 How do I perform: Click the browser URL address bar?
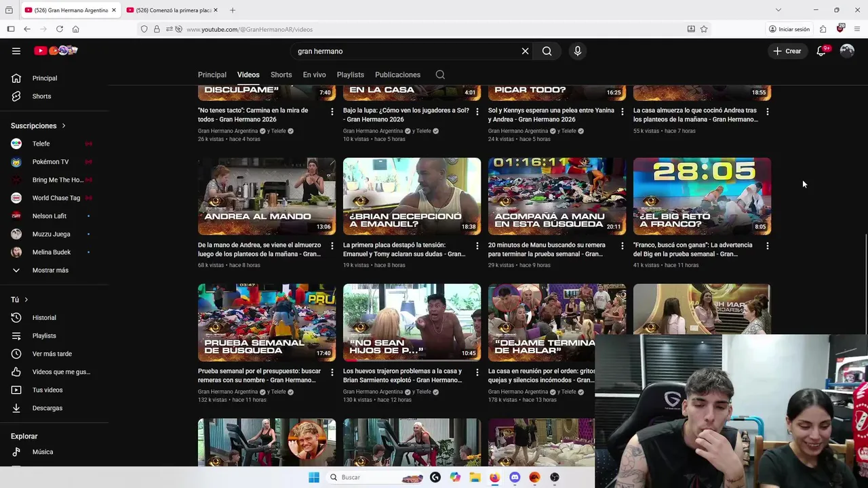point(434,29)
